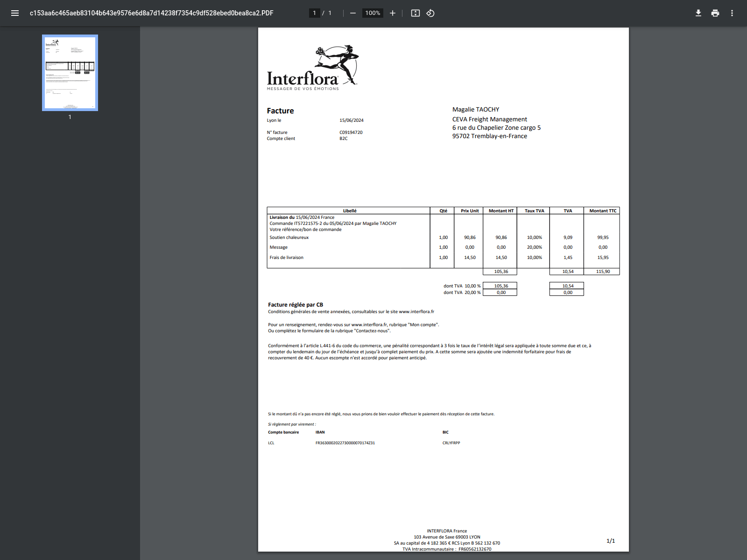Select page indicator 1/1 on document

coord(611,541)
